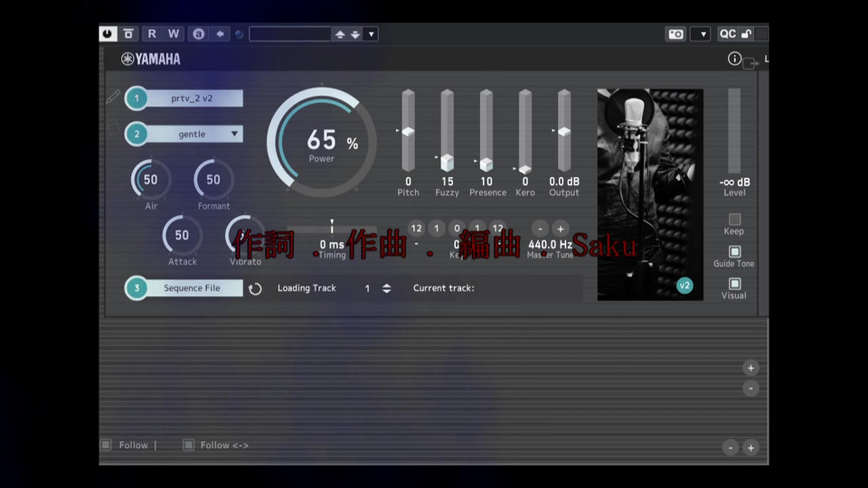
Task: Decrease Master Tune with minus button
Action: [x=540, y=229]
